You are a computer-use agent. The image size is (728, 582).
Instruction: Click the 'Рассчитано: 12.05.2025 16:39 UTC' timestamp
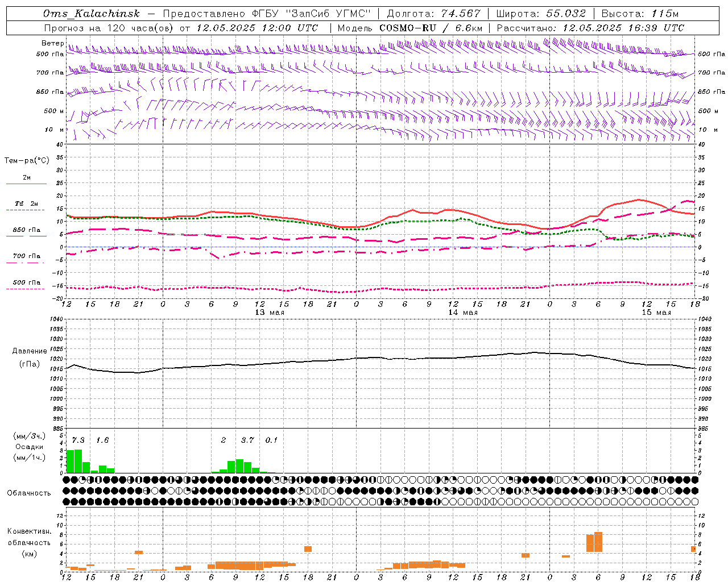coord(590,28)
